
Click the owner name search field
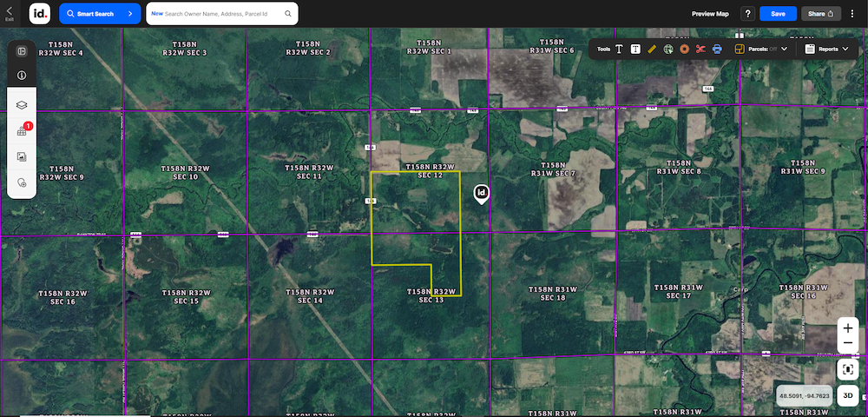point(221,14)
